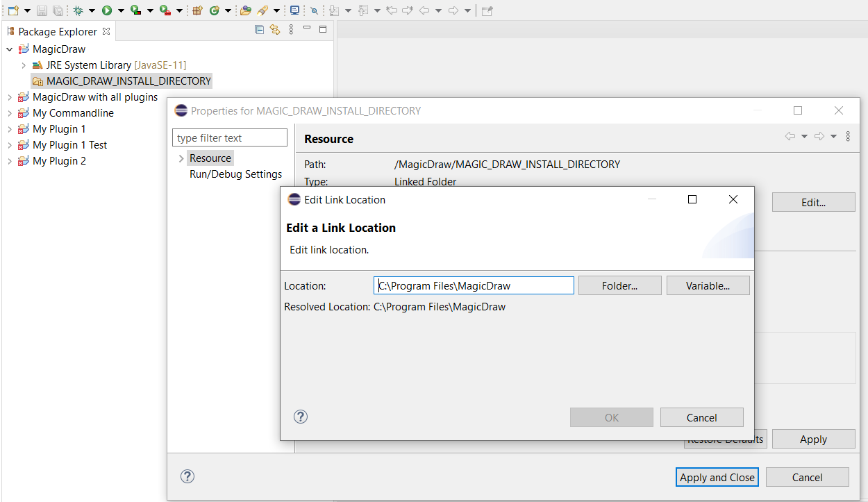
Task: Click the Open Type folder icon
Action: click(245, 10)
